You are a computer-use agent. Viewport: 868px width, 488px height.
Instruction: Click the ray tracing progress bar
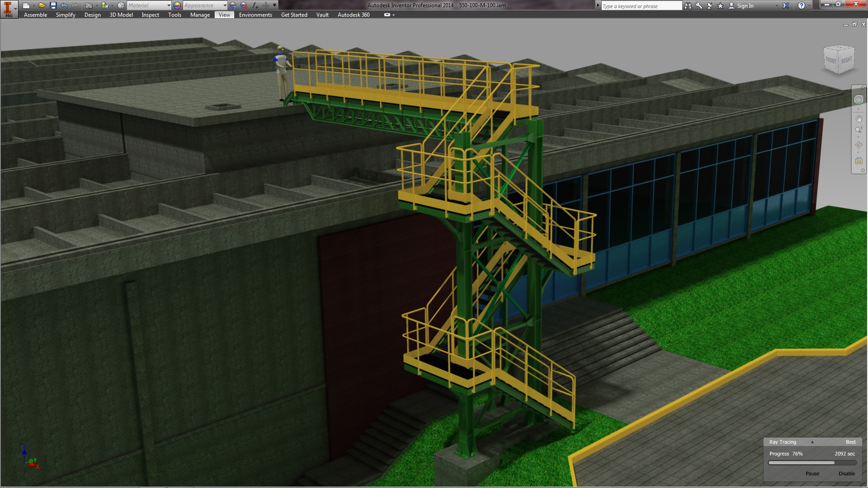point(812,463)
